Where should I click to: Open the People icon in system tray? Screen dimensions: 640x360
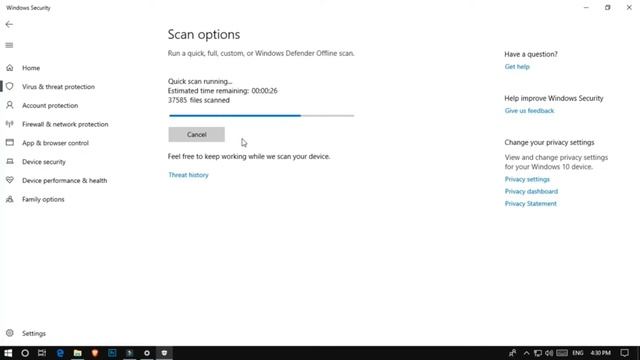pyautogui.click(x=512, y=353)
